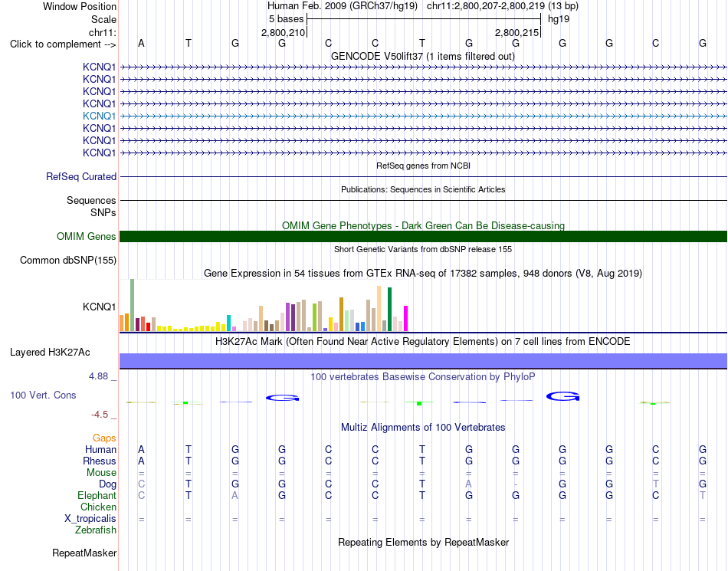Click the light blue KCNQ1 transcript label

(x=99, y=116)
